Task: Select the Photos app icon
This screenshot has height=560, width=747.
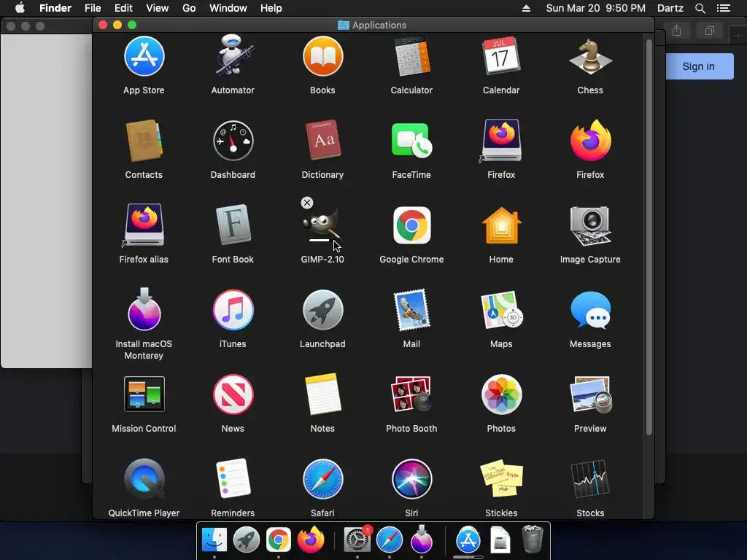Action: coord(501,394)
